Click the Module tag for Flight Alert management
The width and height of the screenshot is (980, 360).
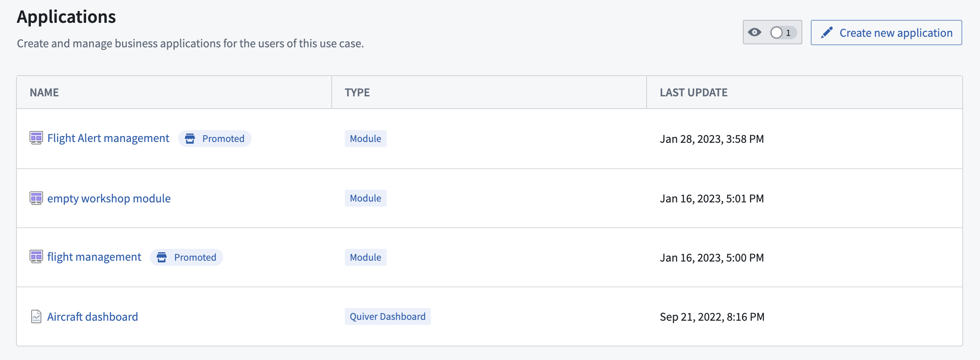(x=365, y=139)
